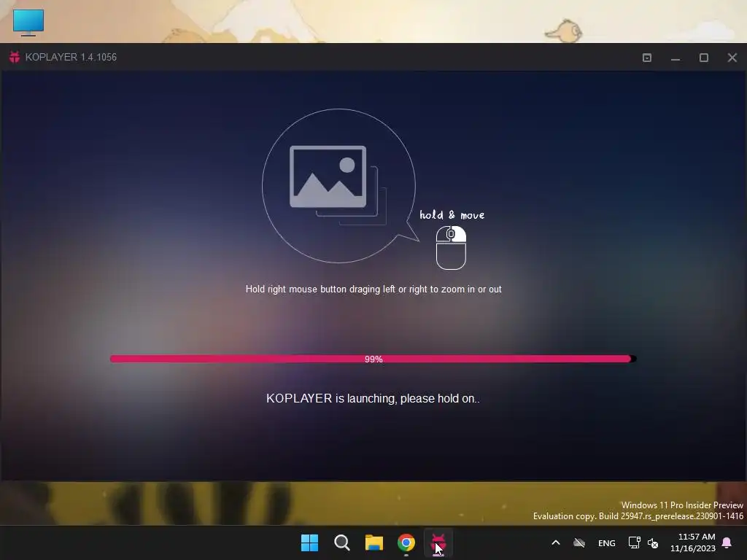Click the mouse illustration under hold & move

pos(451,248)
